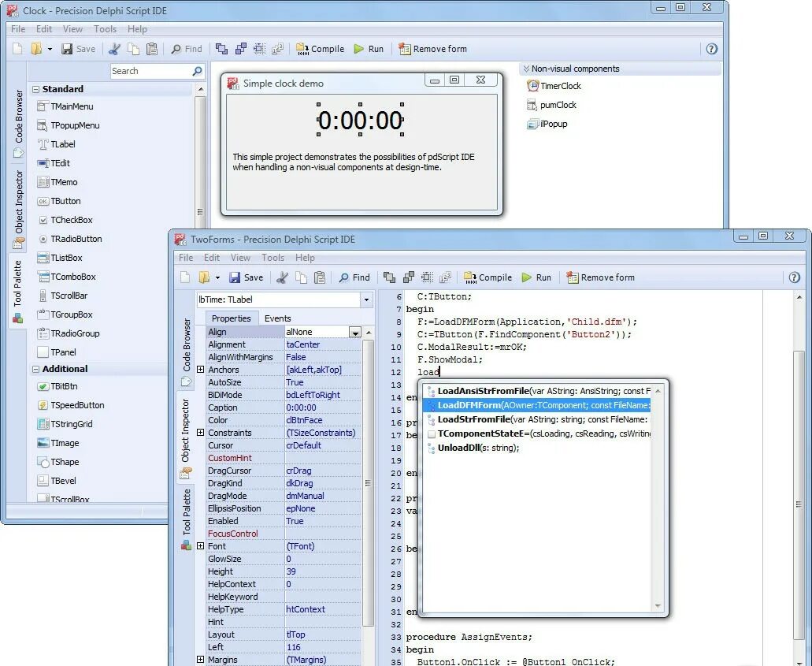Select the TLabel component in palette
The height and width of the screenshot is (666, 812).
tap(57, 144)
